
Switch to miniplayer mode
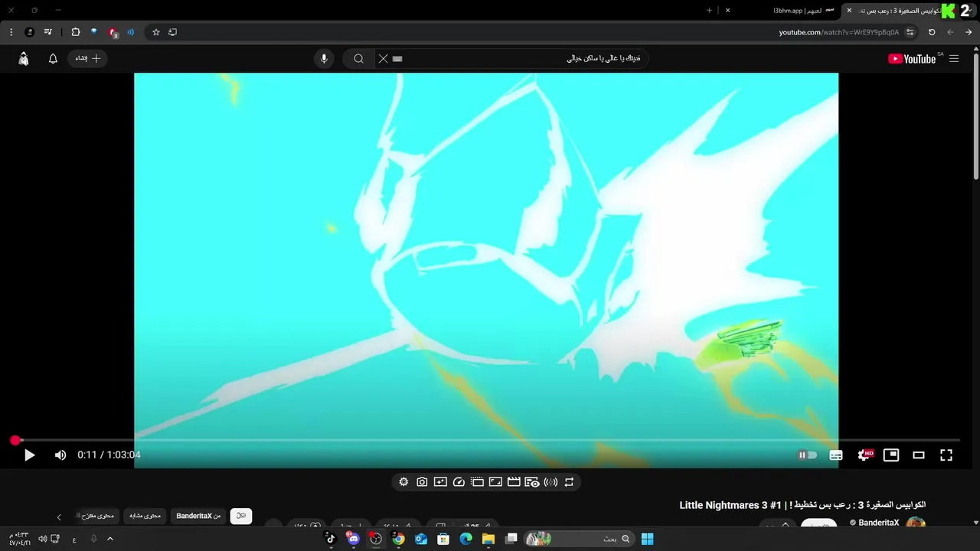coord(891,455)
